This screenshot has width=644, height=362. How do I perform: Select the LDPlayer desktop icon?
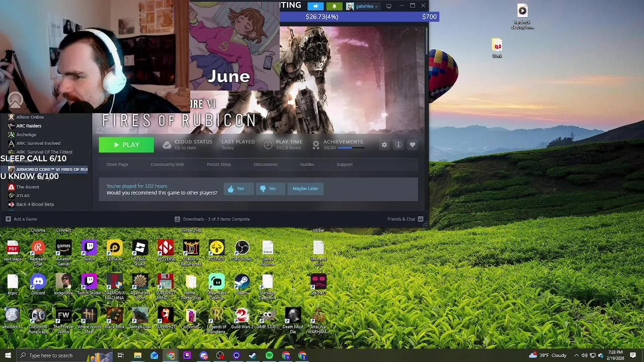(x=115, y=250)
